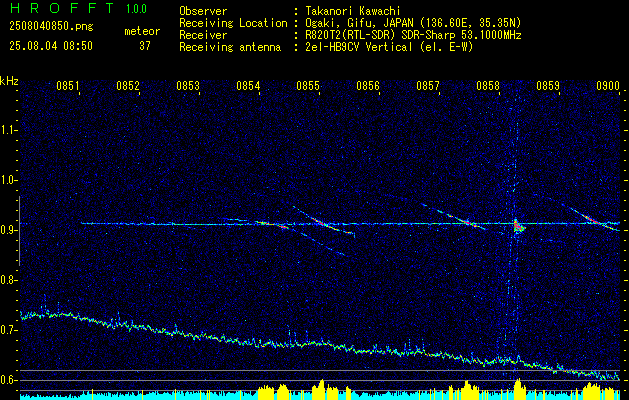Click the 'Observer' field label
The width and height of the screenshot is (629, 400).
point(203,11)
